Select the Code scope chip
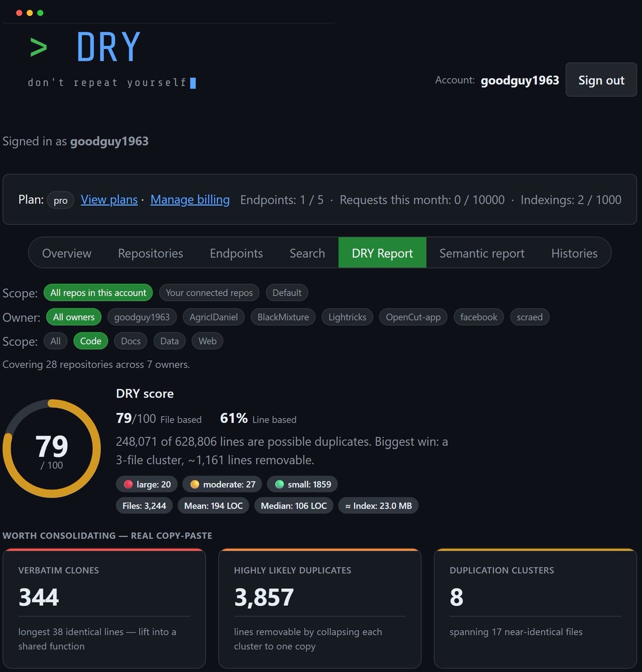Viewport: 642px width, 672px height. click(91, 341)
